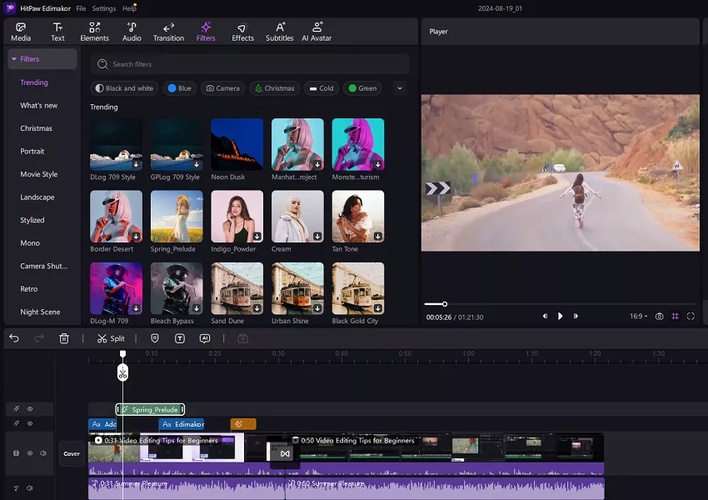Select the Spring_Prelude filter thumbnail

click(177, 216)
